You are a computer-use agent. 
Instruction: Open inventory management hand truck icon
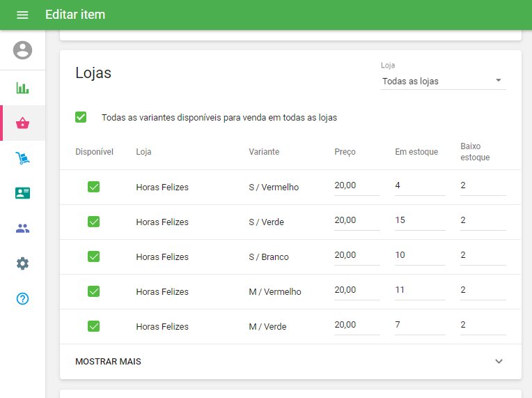[x=22, y=159]
